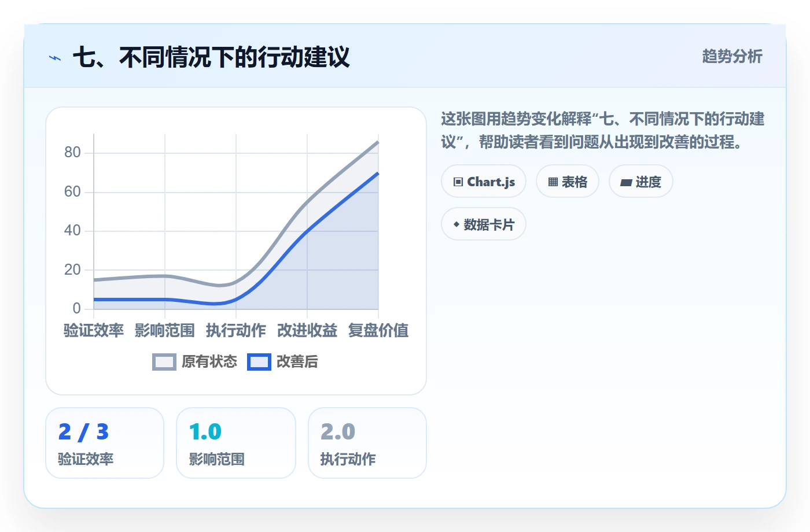The height and width of the screenshot is (532, 810).
Task: Click the 执行动作 x-axis label
Action: click(236, 330)
